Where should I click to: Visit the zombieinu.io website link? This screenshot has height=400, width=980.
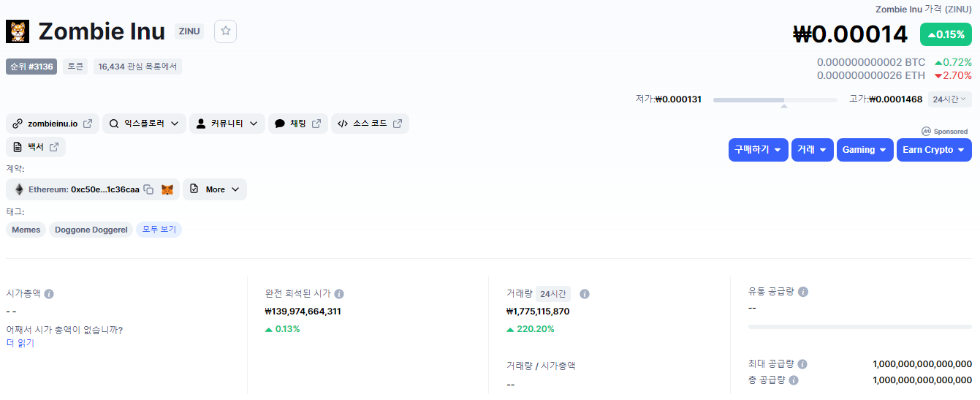53,124
